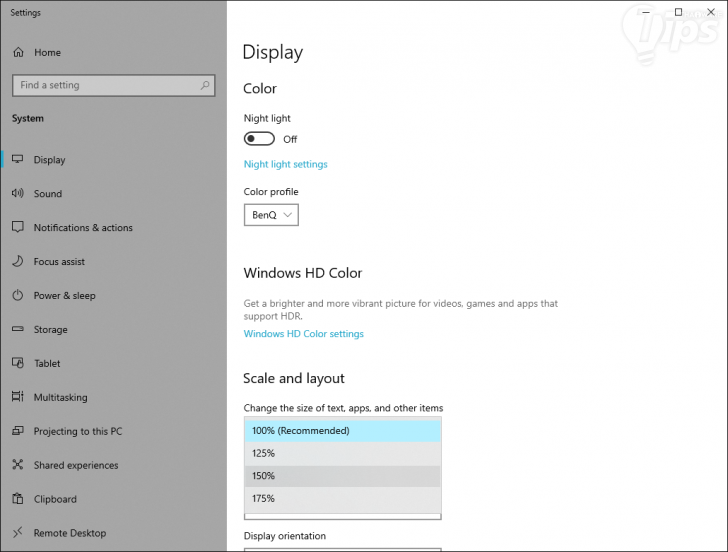The height and width of the screenshot is (552, 728).
Task: Open Tablet settings page
Action: [x=47, y=364]
